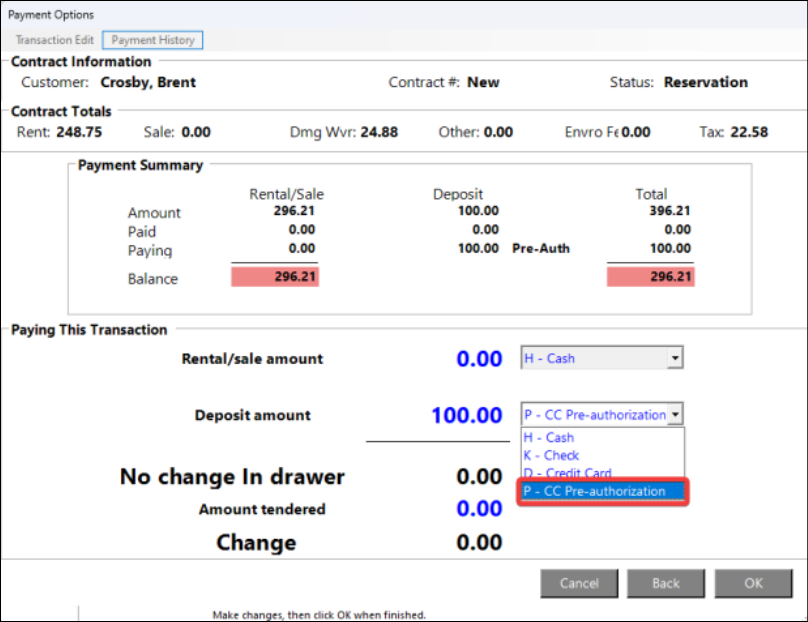Confirm payment with the OK button
The height and width of the screenshot is (622, 808).
(x=753, y=583)
